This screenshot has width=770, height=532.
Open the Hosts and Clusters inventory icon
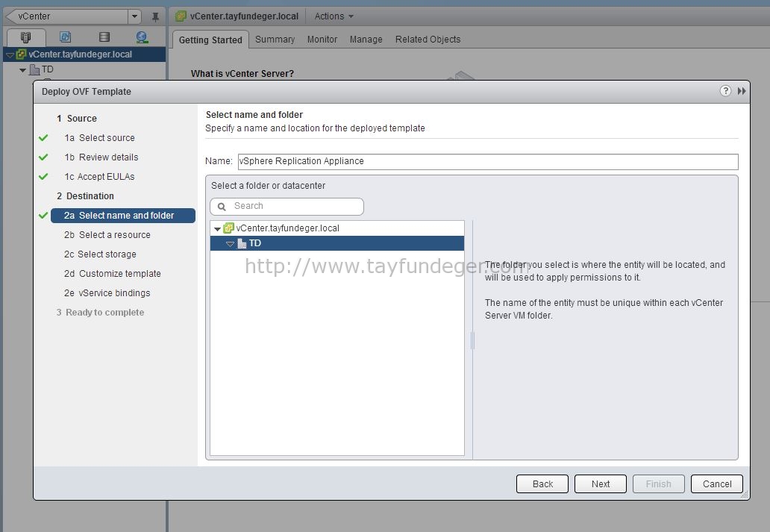pyautogui.click(x=25, y=37)
